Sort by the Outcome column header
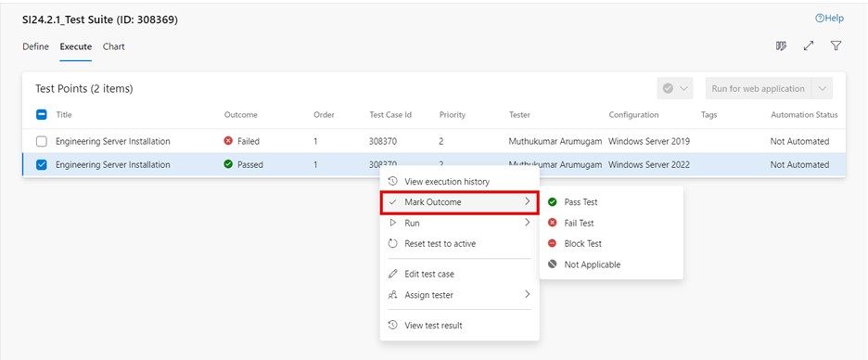 pos(241,115)
